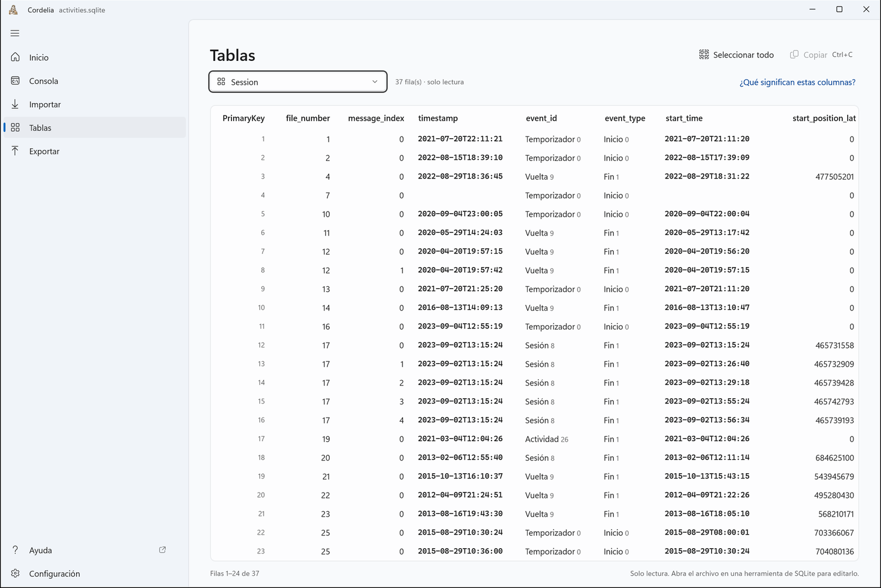The height and width of the screenshot is (588, 881).
Task: Click the Tablas grid icon in sidebar
Action: click(15, 128)
